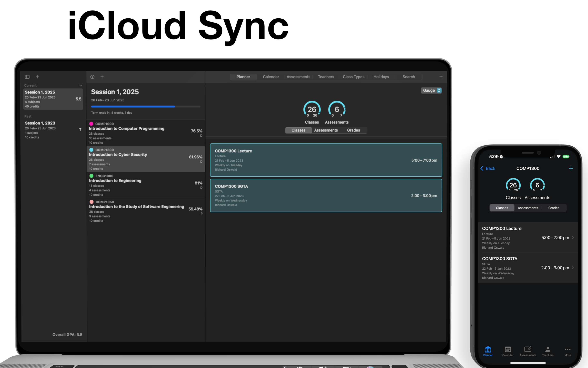Switch to the Calendar tab on Mac toolbar
Image resolution: width=588 pixels, height=368 pixels.
(271, 77)
